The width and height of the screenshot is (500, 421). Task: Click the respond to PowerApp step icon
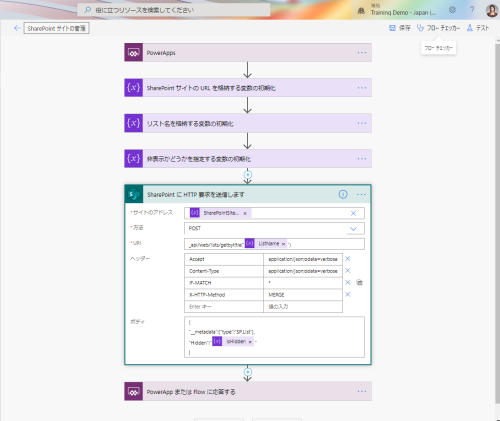(134, 391)
